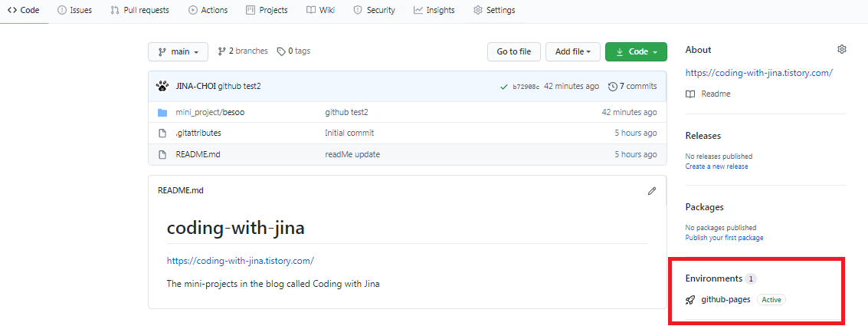Screen dimensions: 868x336
Task: Click Create a new release
Action: (716, 166)
